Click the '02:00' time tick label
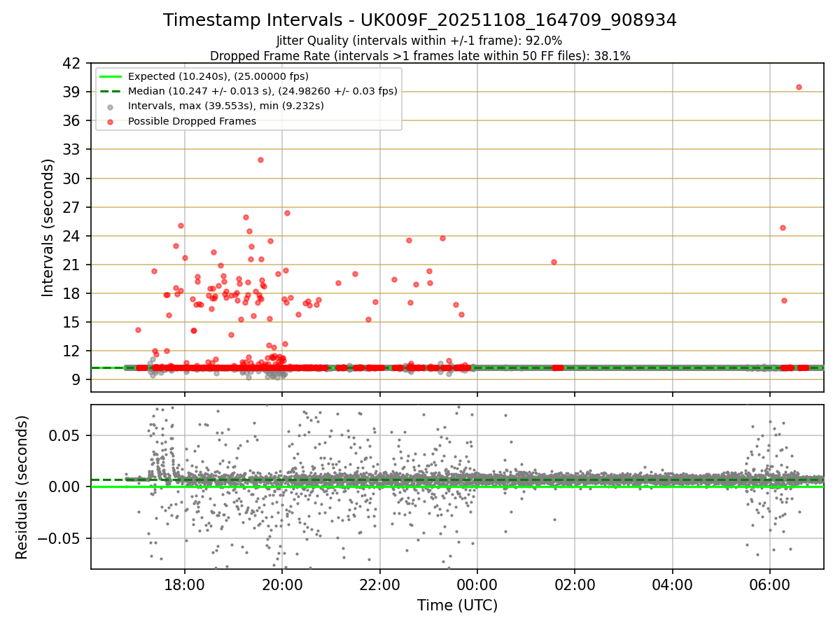Image resolution: width=840 pixels, height=630 pixels. tap(575, 585)
